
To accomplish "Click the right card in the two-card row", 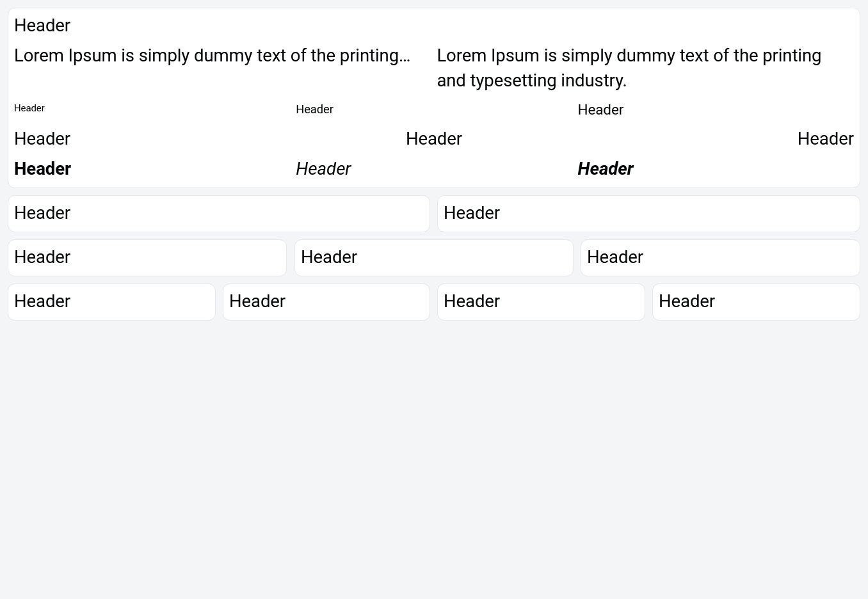I will (648, 214).
